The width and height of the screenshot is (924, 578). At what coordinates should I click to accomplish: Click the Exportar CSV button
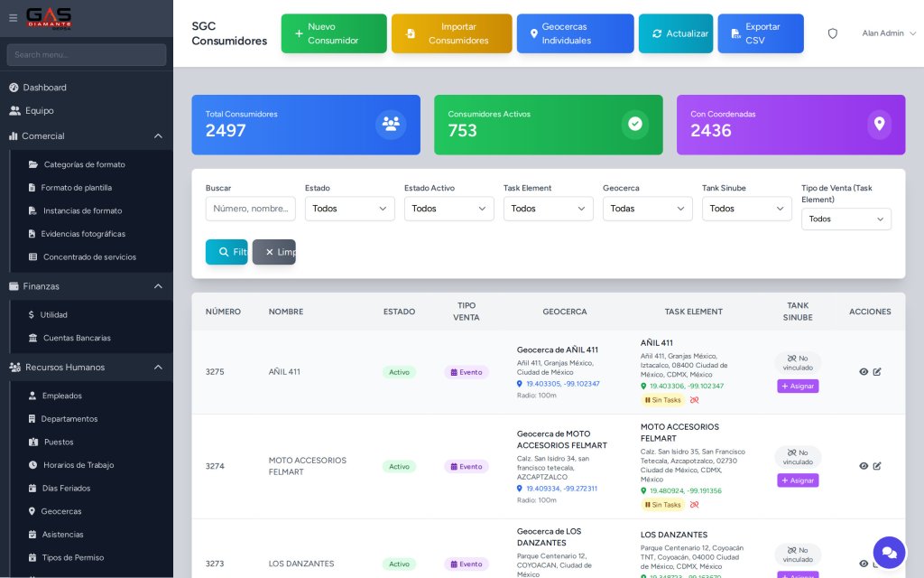tap(760, 33)
